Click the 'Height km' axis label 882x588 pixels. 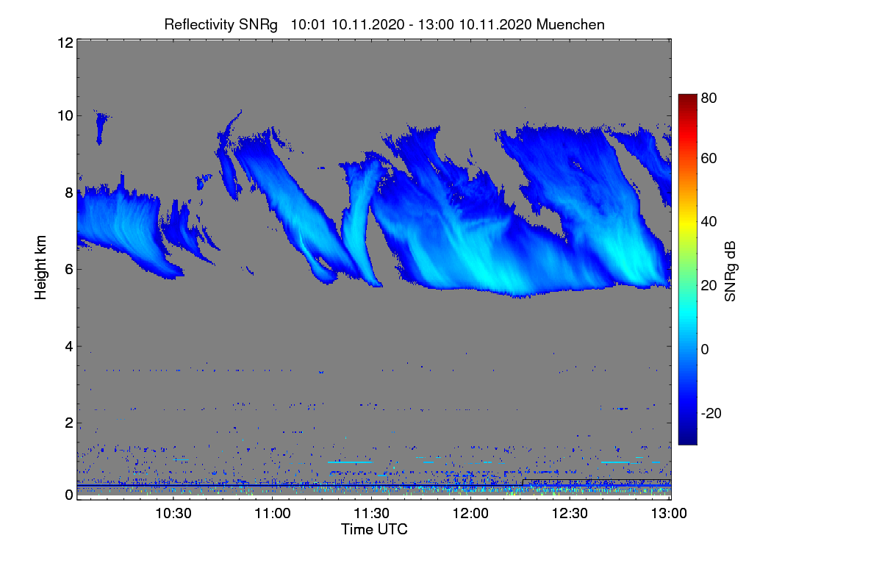[41, 267]
